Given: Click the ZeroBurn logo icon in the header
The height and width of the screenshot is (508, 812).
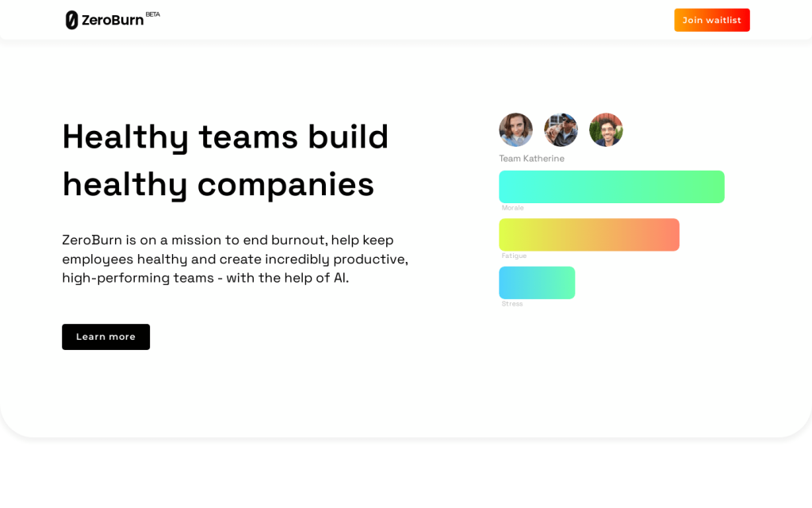Looking at the screenshot, I should pos(71,20).
